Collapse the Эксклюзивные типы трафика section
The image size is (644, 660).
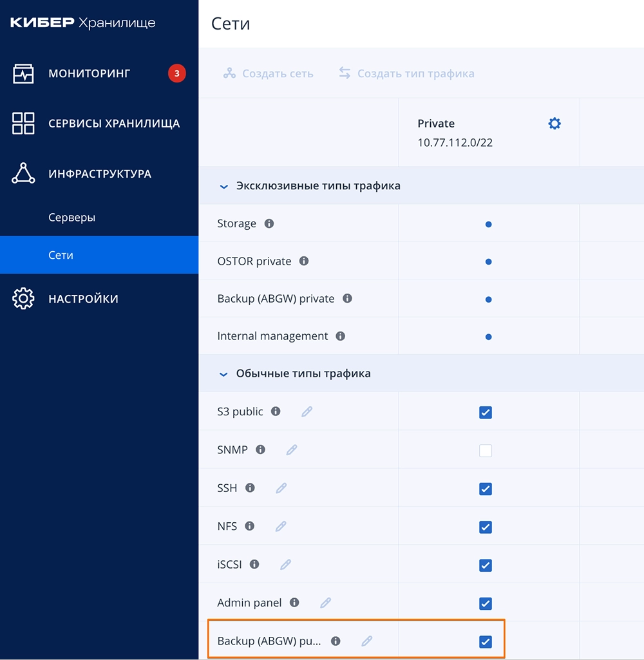tap(224, 186)
